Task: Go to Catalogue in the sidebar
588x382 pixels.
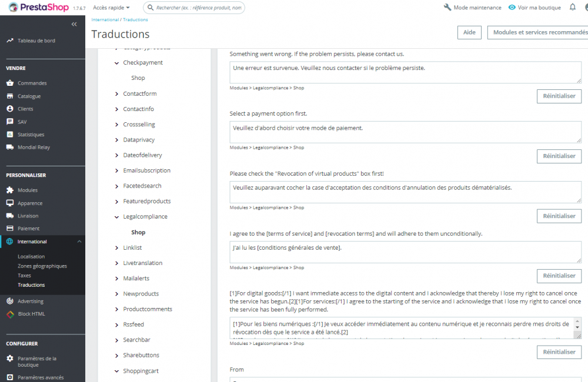Action: [x=29, y=96]
